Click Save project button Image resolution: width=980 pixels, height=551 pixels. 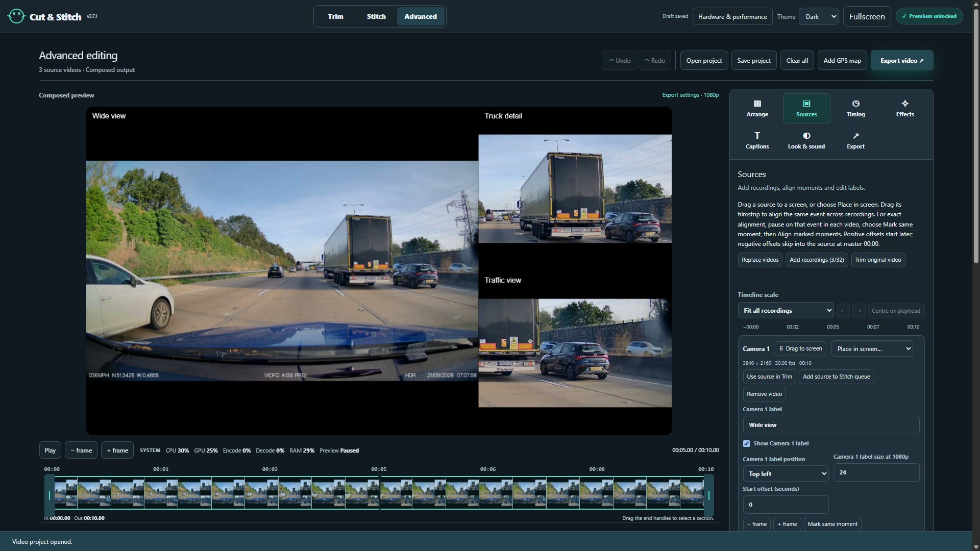point(754,60)
